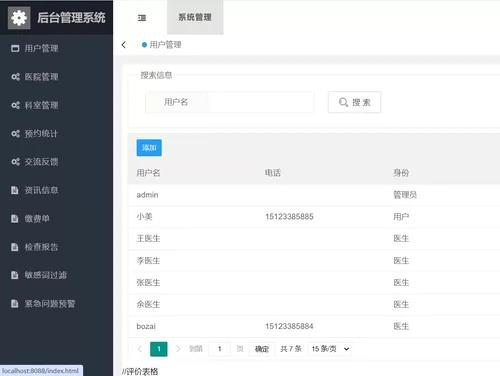Select the 余医生 user row

coord(314,304)
